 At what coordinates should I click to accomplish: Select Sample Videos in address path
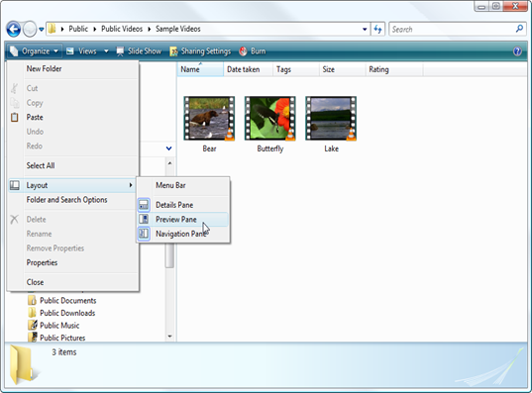pos(178,29)
